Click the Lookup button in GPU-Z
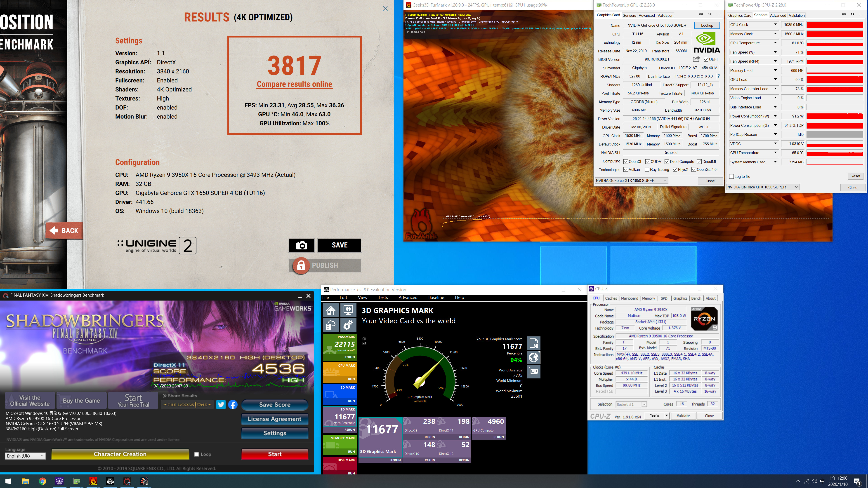 707,25
